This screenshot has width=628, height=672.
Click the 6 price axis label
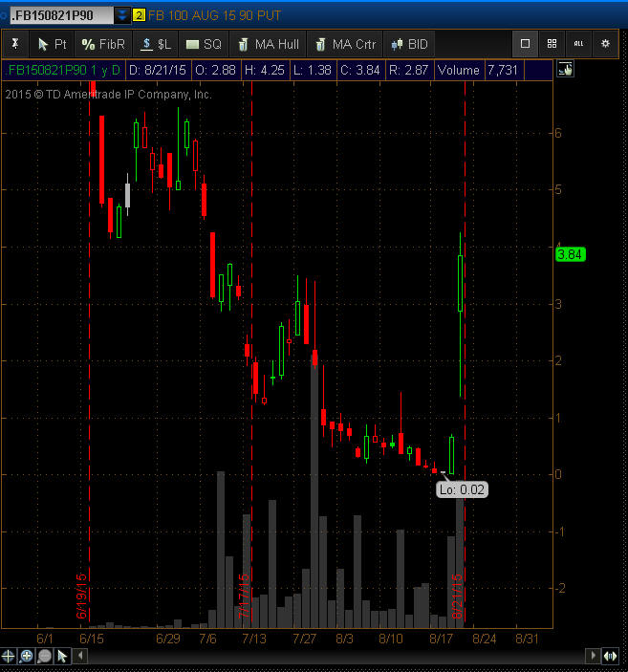click(x=557, y=133)
